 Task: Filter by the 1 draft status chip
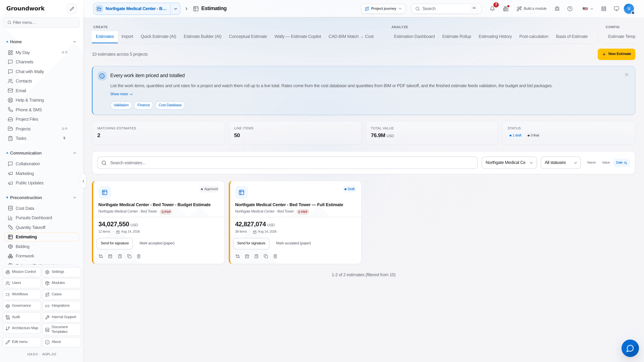516,135
